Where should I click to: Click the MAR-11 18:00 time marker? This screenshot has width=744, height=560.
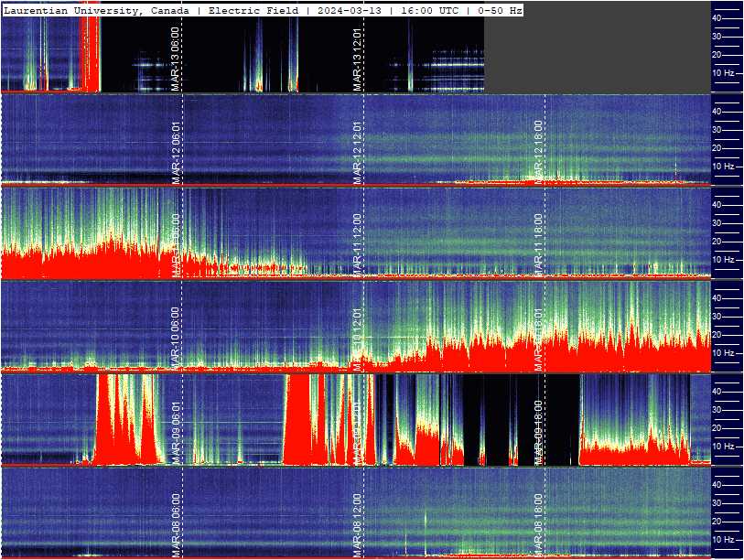(538, 245)
